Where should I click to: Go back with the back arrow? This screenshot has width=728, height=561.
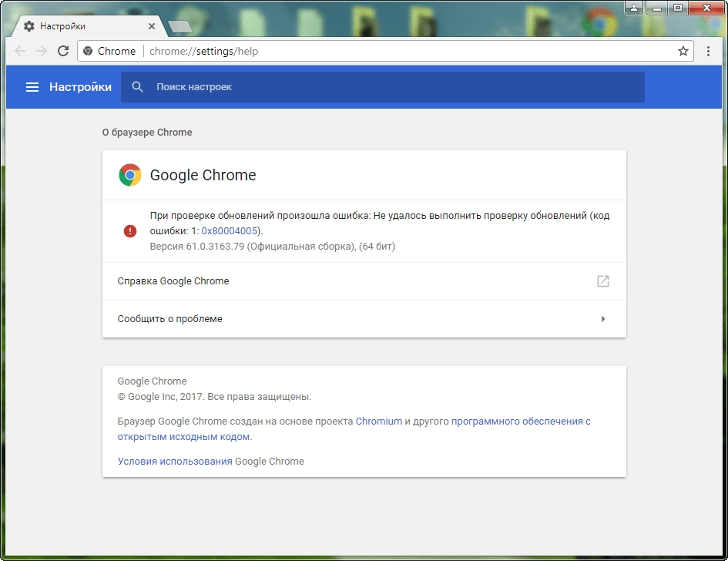(20, 51)
